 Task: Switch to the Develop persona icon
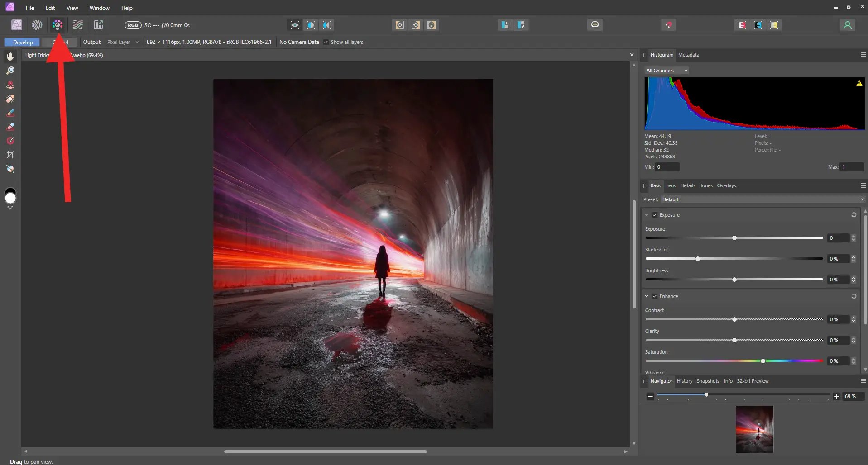pyautogui.click(x=58, y=25)
